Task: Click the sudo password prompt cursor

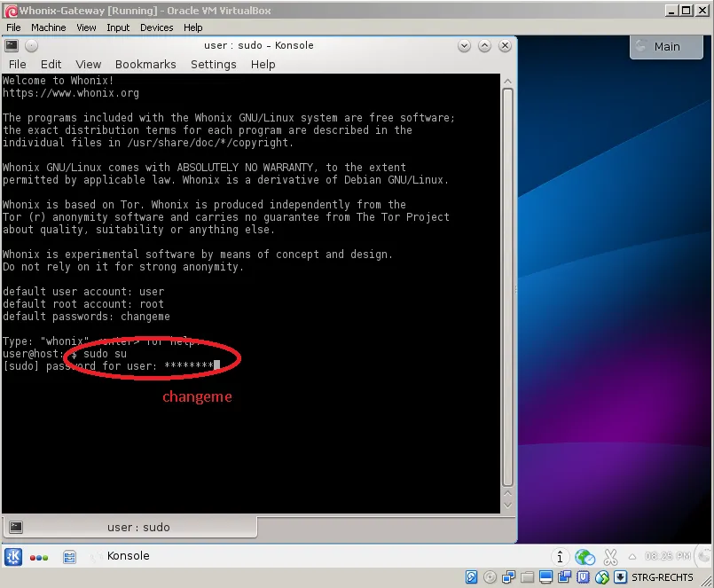Action: click(x=217, y=365)
